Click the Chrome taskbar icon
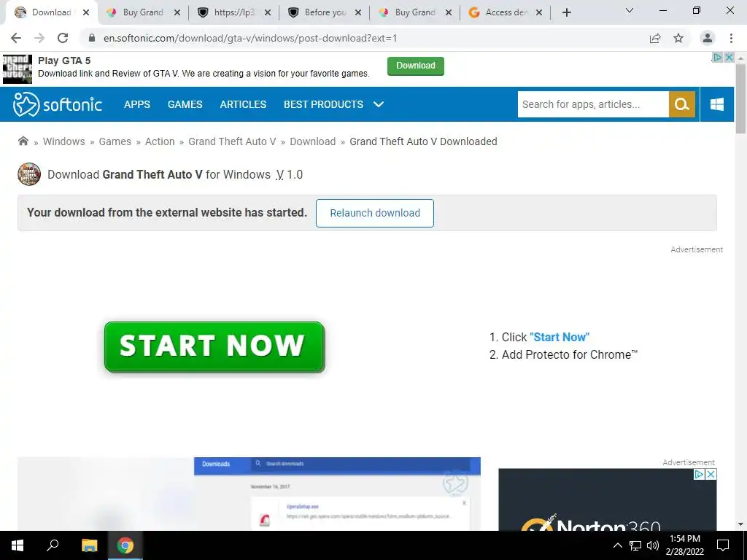The width and height of the screenshot is (747, 560). point(125,545)
